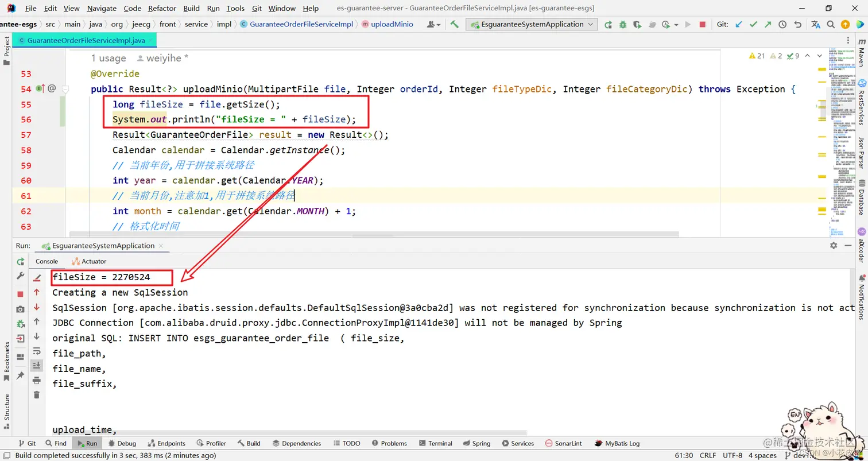Click the exit icon in the Run panel
Screen dimensions: 868x461
(21, 338)
